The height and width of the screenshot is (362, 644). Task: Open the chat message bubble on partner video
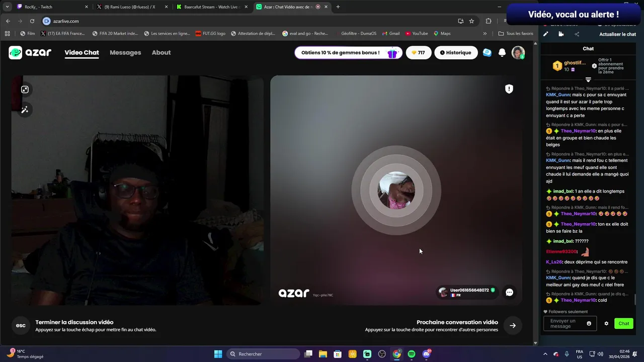coord(509,292)
